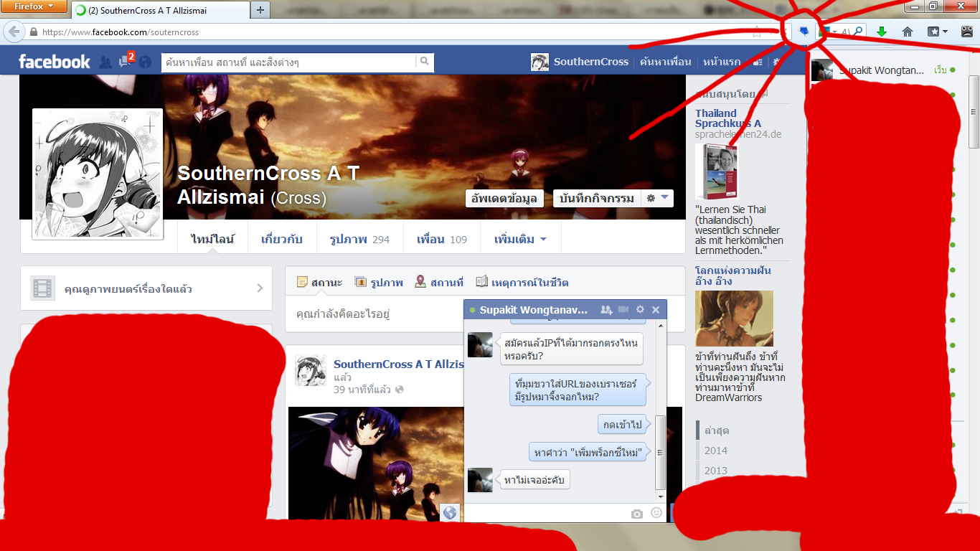Select ล่าสุด on the timeline
The height and width of the screenshot is (551, 980).
(717, 430)
